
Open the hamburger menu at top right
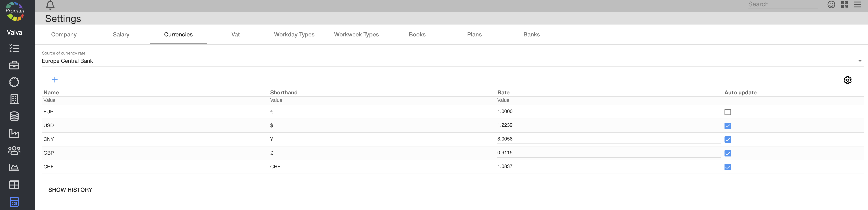point(858,4)
